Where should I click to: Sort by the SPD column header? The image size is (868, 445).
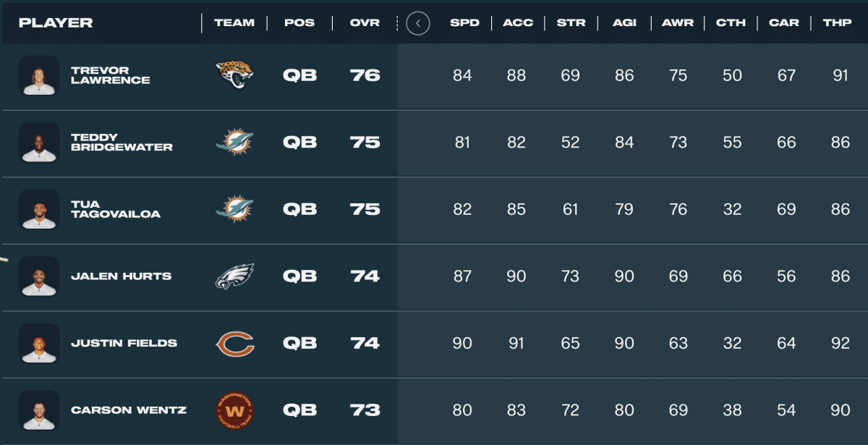tap(464, 23)
